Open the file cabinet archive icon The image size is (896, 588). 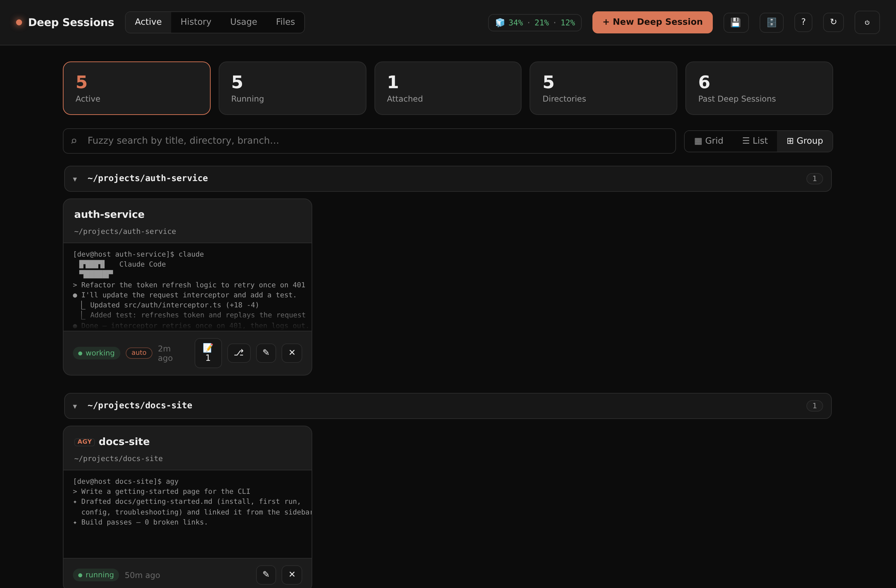click(x=771, y=22)
